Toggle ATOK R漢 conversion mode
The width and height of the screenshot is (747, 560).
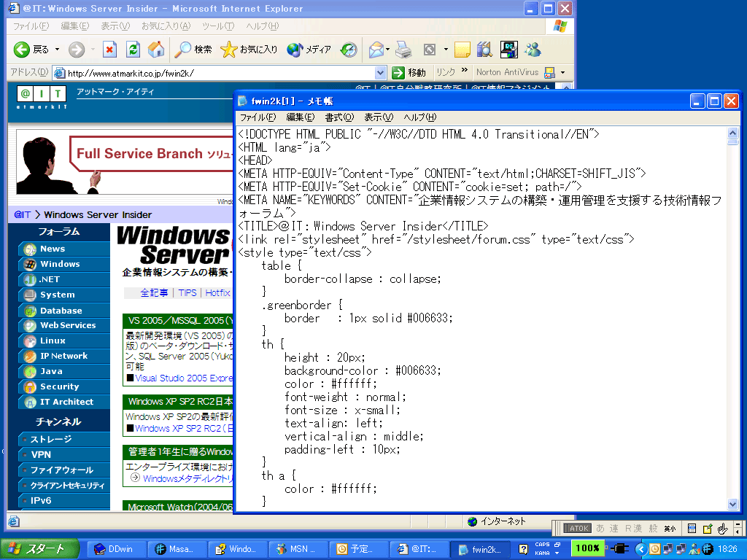coord(633,528)
